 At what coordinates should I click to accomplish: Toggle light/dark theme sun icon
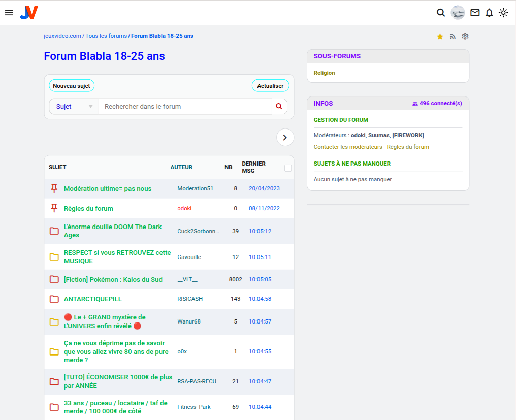pyautogui.click(x=503, y=13)
